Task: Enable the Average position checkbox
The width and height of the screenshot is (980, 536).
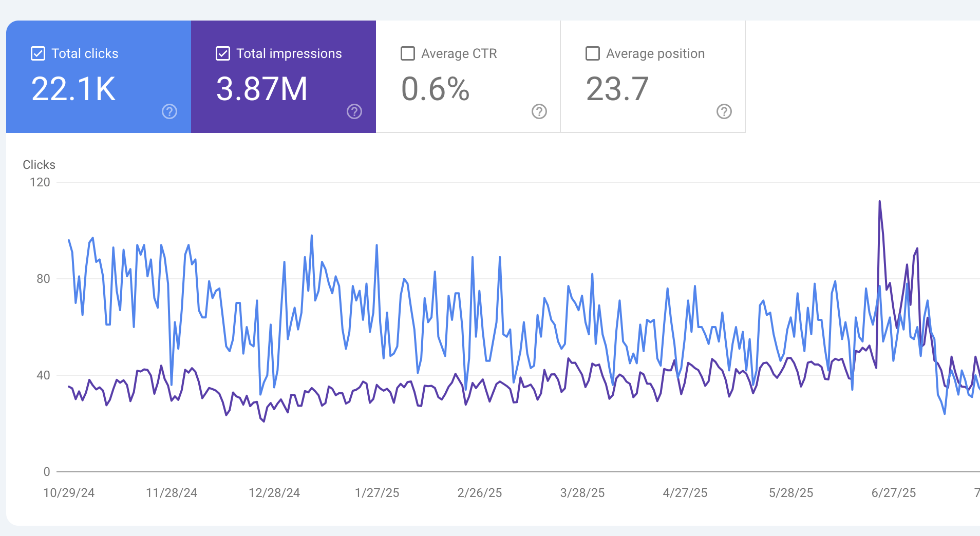Action: click(593, 53)
